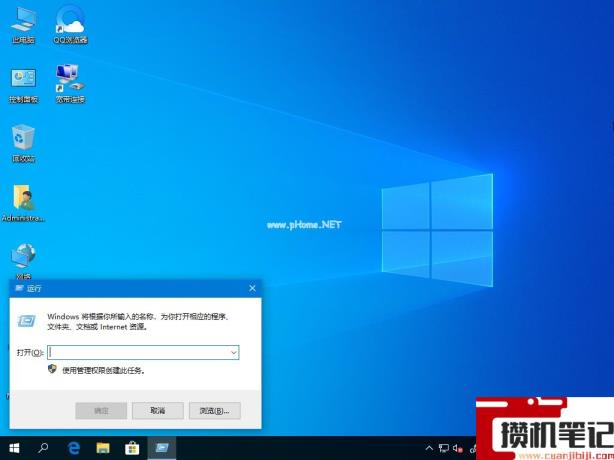Open File Explorer from the taskbar
The height and width of the screenshot is (460, 614).
coord(103,448)
